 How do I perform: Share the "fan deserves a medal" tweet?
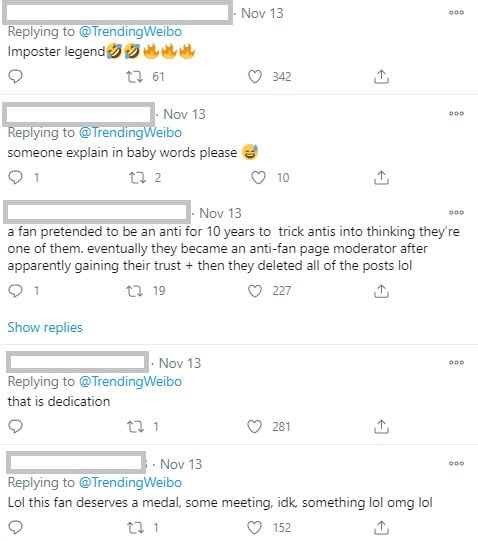pyautogui.click(x=381, y=528)
